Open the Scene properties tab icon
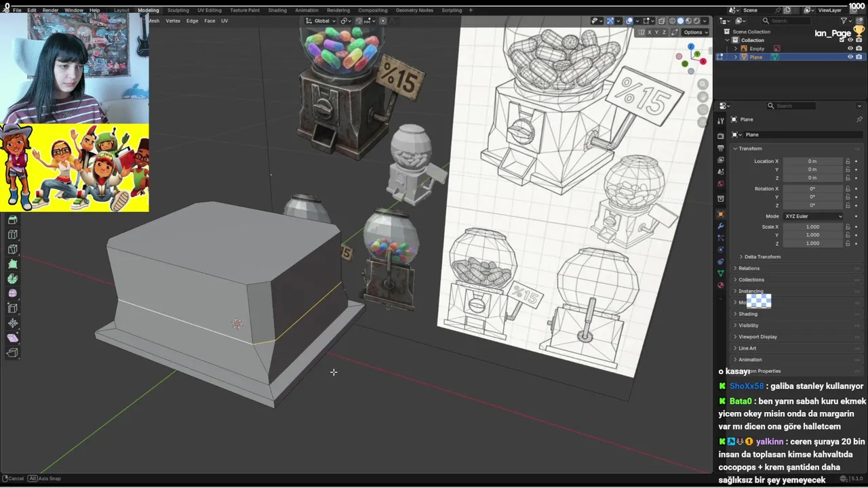The width and height of the screenshot is (868, 488). (720, 171)
